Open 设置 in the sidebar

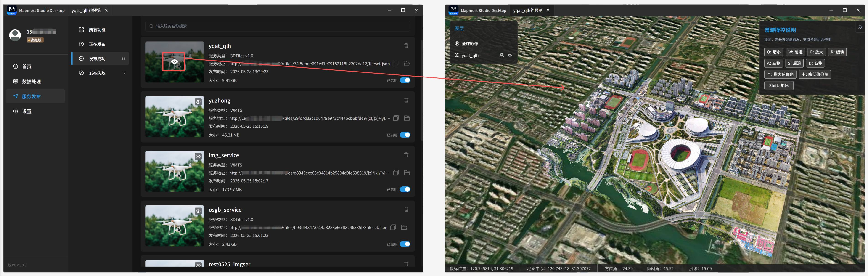35,111
